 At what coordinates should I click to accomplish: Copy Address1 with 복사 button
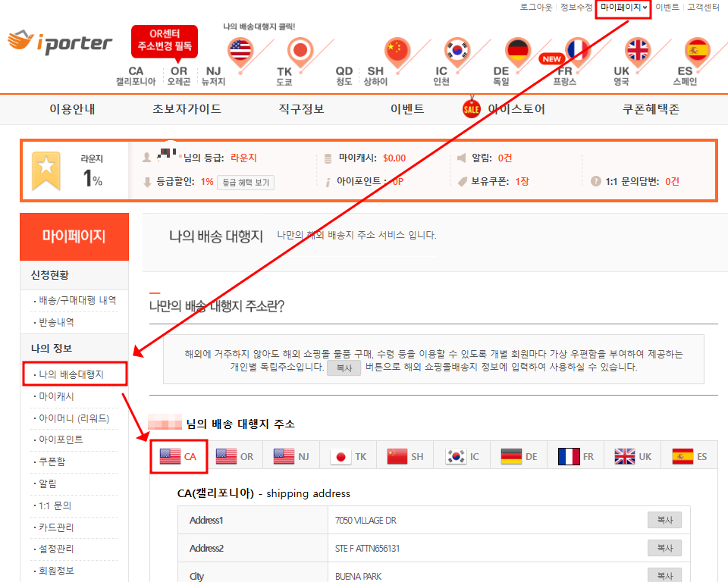(664, 521)
